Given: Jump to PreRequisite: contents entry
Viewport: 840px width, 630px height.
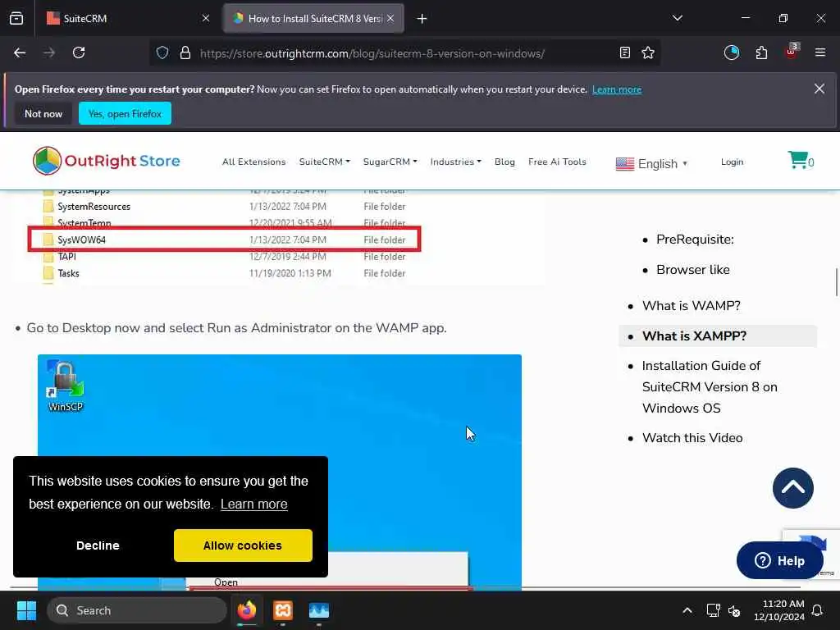Looking at the screenshot, I should coord(695,240).
